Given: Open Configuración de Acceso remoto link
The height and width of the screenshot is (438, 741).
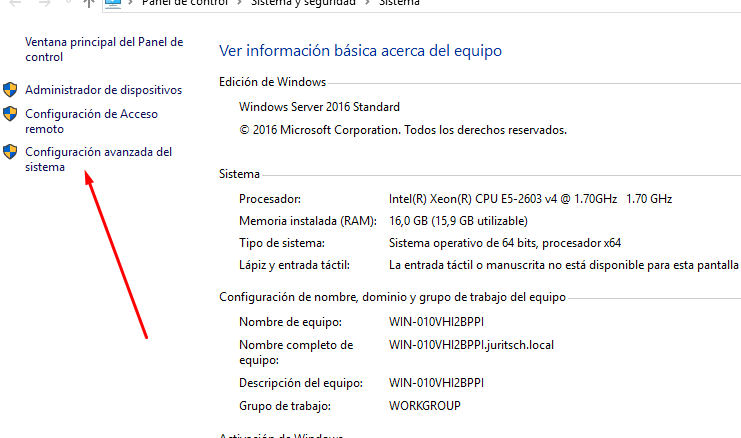Looking at the screenshot, I should coord(91,121).
